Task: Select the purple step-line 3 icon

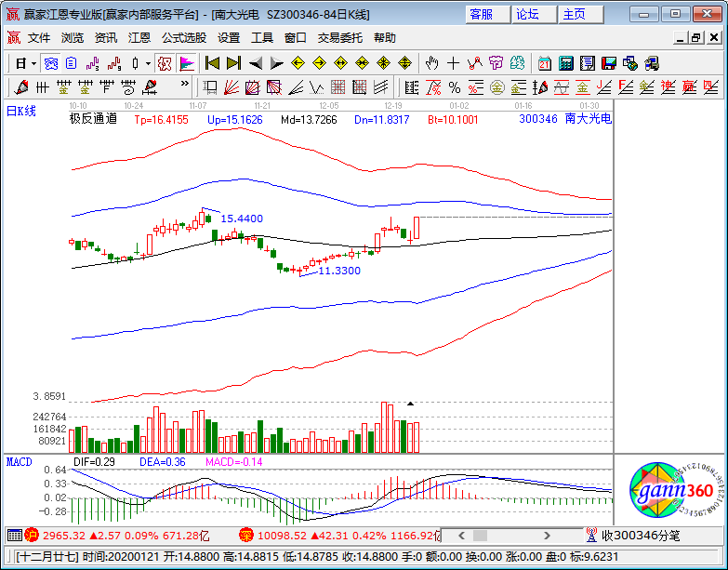Action: click(92, 63)
